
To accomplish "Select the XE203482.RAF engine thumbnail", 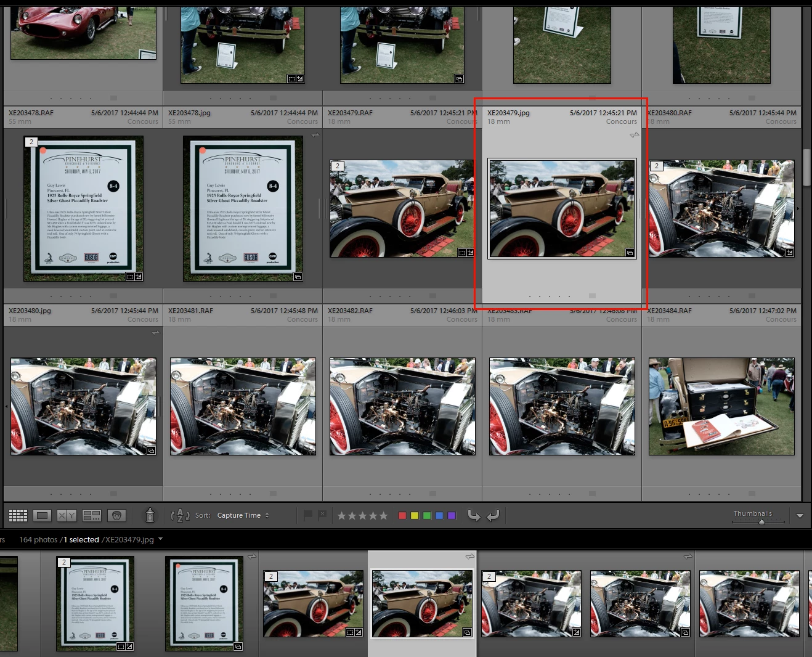I will [402, 407].
